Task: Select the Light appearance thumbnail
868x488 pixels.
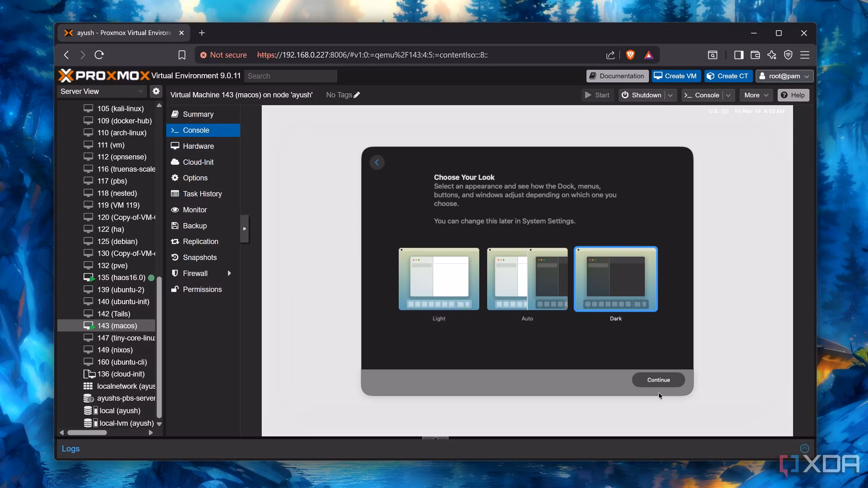Action: point(439,279)
